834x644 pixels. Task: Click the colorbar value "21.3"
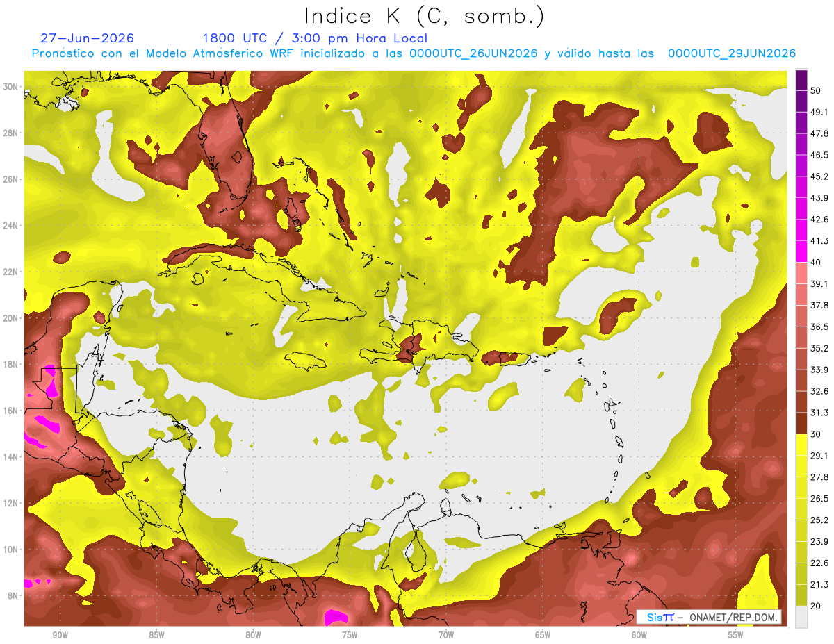coord(819,584)
